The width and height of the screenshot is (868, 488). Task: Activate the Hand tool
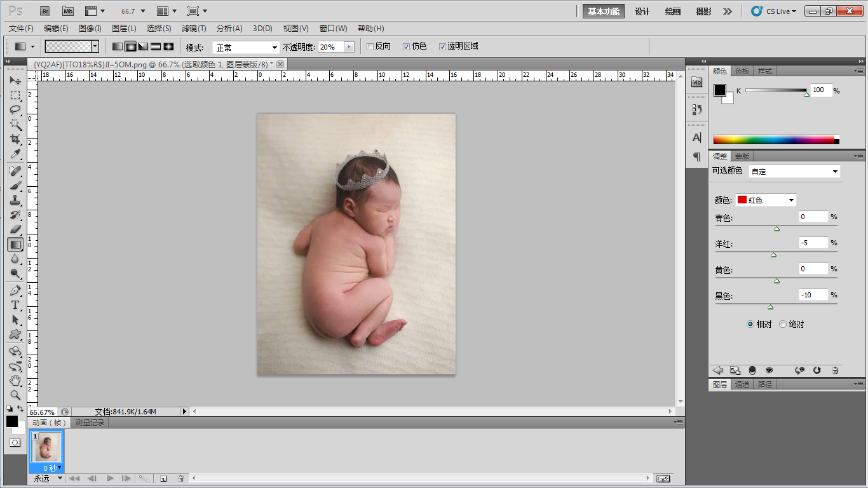(x=15, y=381)
